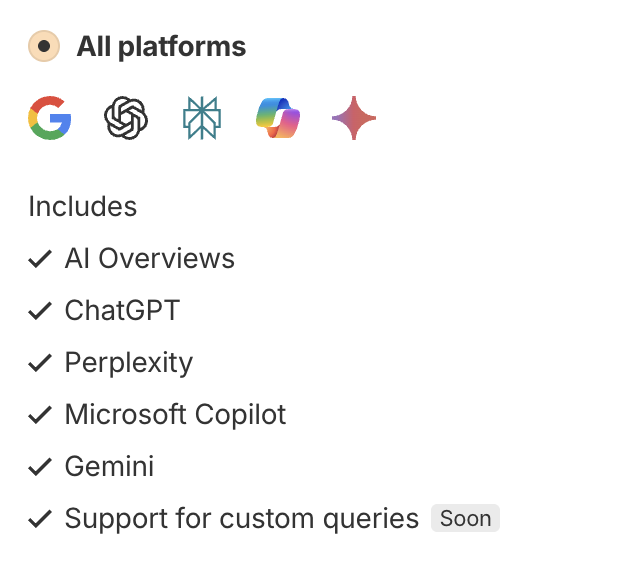Click the checkmark beside AI Overviews

tap(40, 259)
